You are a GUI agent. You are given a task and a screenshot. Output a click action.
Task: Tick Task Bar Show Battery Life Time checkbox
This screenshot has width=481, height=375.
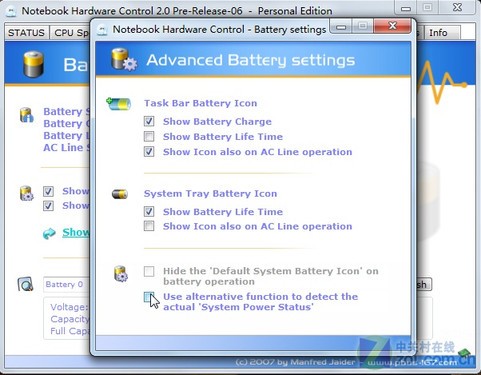149,136
